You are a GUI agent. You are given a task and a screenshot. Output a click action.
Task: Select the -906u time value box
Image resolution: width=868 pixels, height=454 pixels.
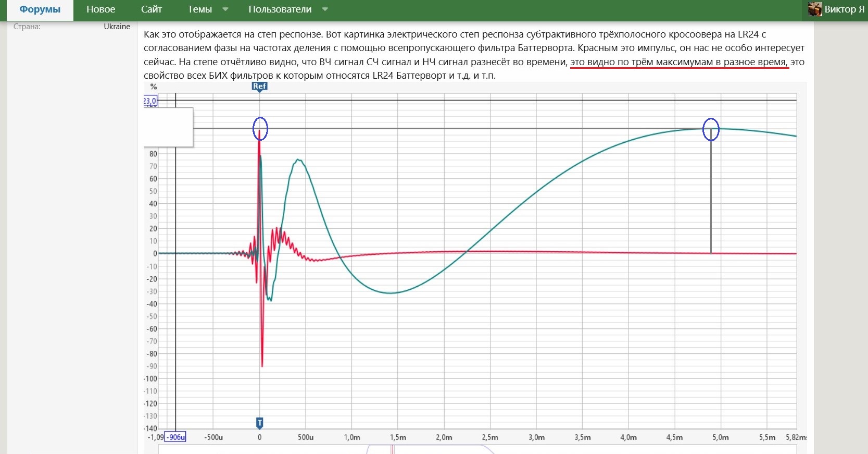click(175, 437)
